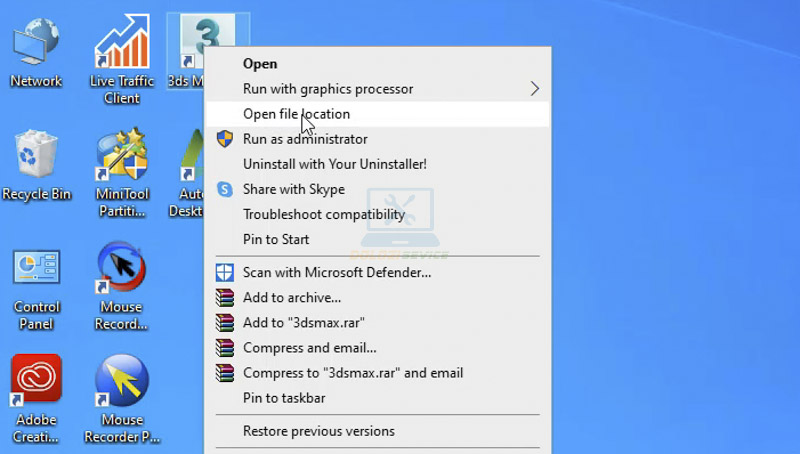Click Pin to Start
Viewport: 800px width, 454px height.
pos(276,239)
